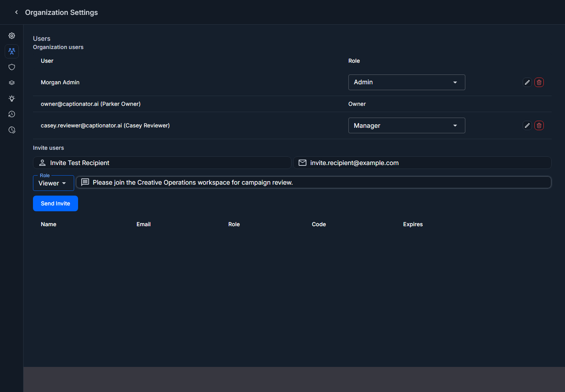
Task: Click the User column header
Action: 47,61
